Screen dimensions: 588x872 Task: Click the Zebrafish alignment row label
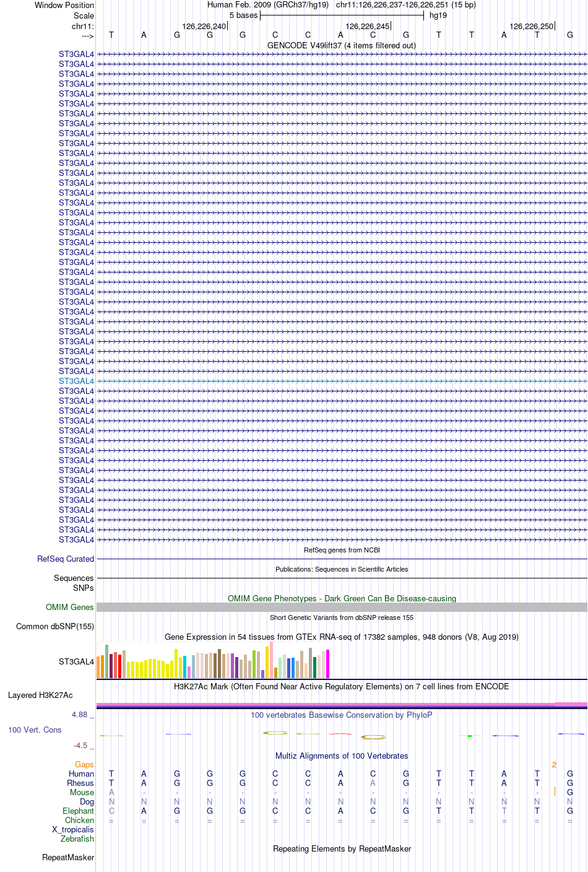[x=77, y=839]
